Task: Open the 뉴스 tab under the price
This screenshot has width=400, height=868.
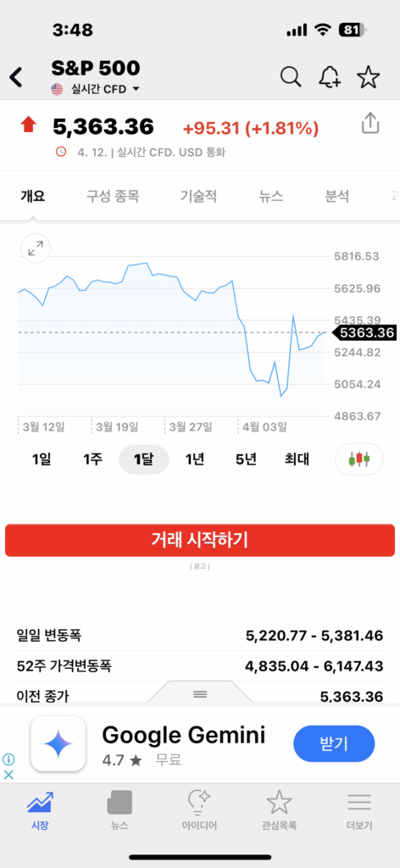Action: pyautogui.click(x=271, y=196)
